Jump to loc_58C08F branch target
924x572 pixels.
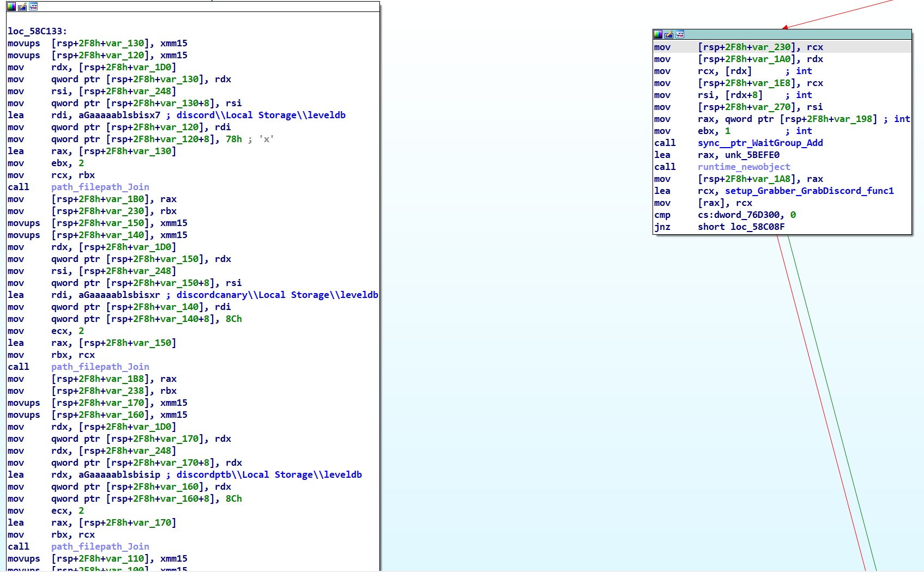[x=757, y=227]
